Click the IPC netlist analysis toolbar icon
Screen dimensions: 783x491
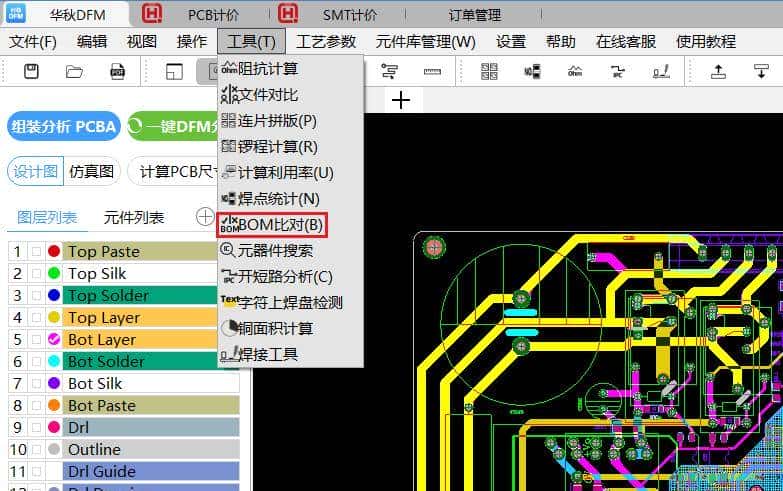point(618,71)
